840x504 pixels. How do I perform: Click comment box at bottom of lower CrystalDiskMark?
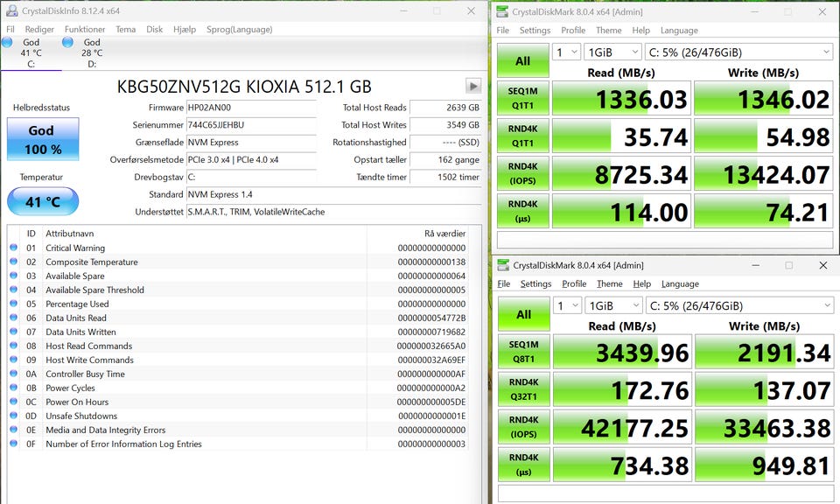point(666,493)
